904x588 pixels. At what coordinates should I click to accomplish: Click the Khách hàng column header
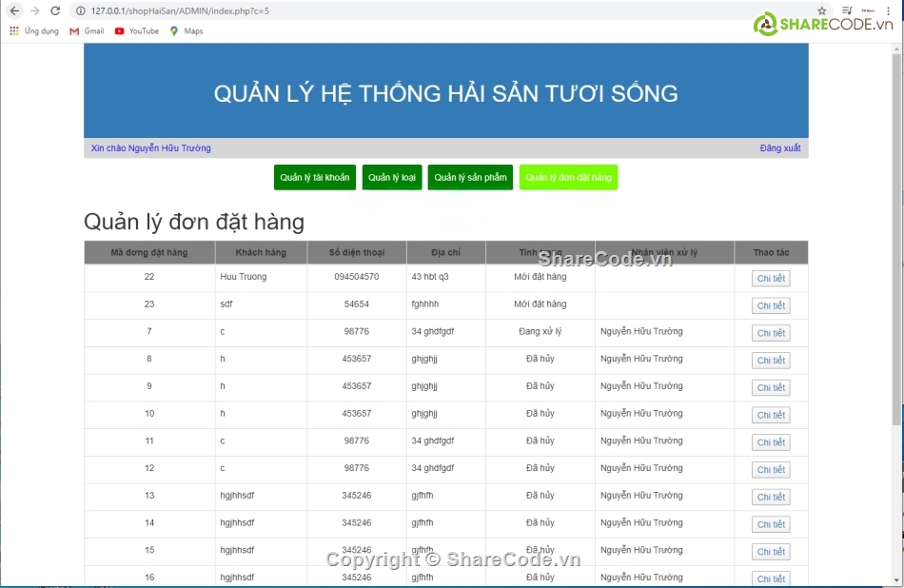click(261, 252)
